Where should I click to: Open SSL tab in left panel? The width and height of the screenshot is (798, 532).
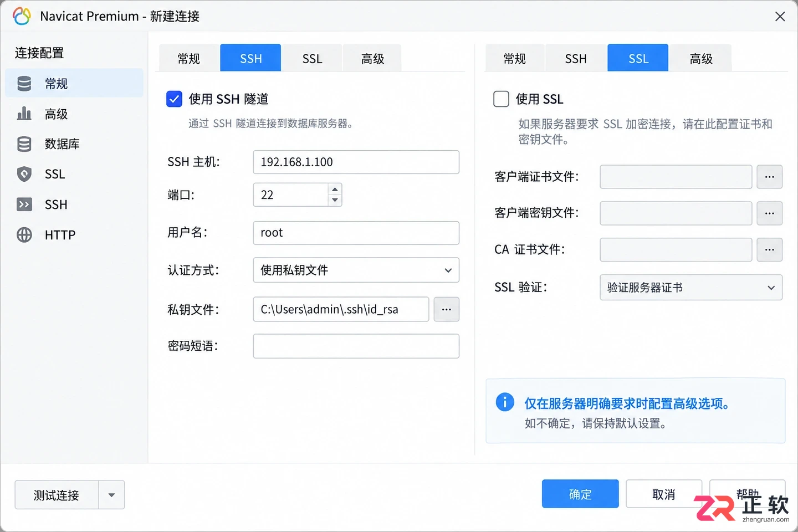(x=312, y=58)
